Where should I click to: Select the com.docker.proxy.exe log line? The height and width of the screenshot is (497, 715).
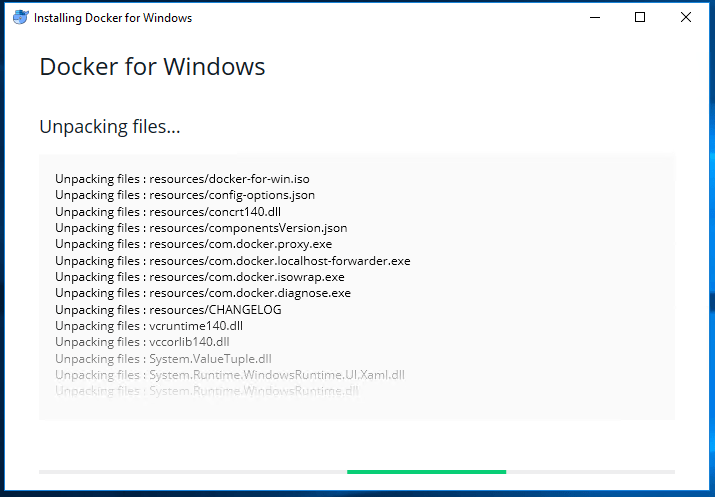click(x=193, y=244)
